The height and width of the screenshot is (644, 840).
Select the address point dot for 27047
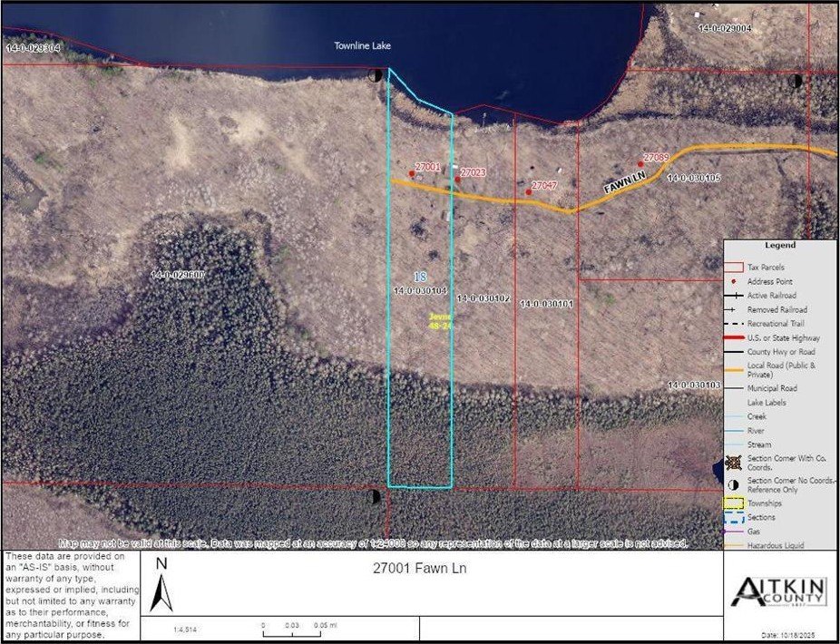pos(529,192)
